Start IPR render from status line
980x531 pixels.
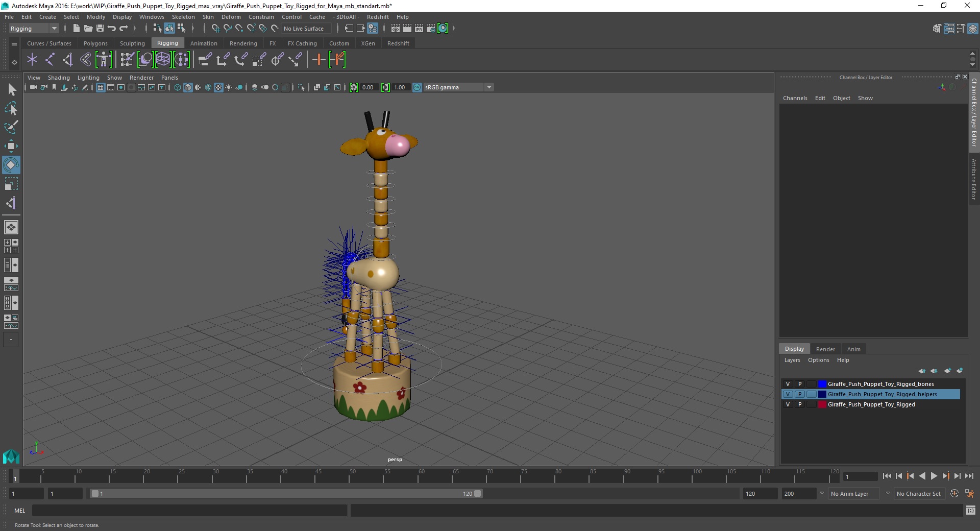point(419,29)
